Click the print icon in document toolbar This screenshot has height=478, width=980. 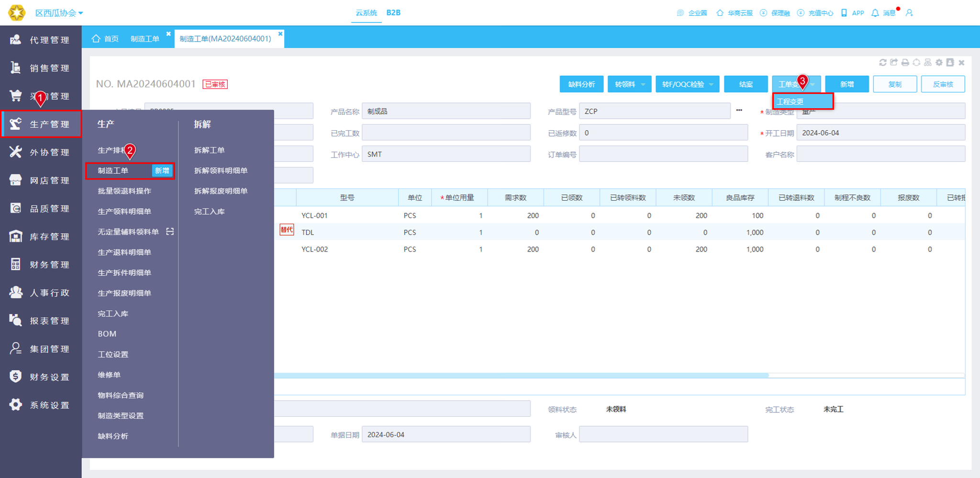tap(905, 63)
